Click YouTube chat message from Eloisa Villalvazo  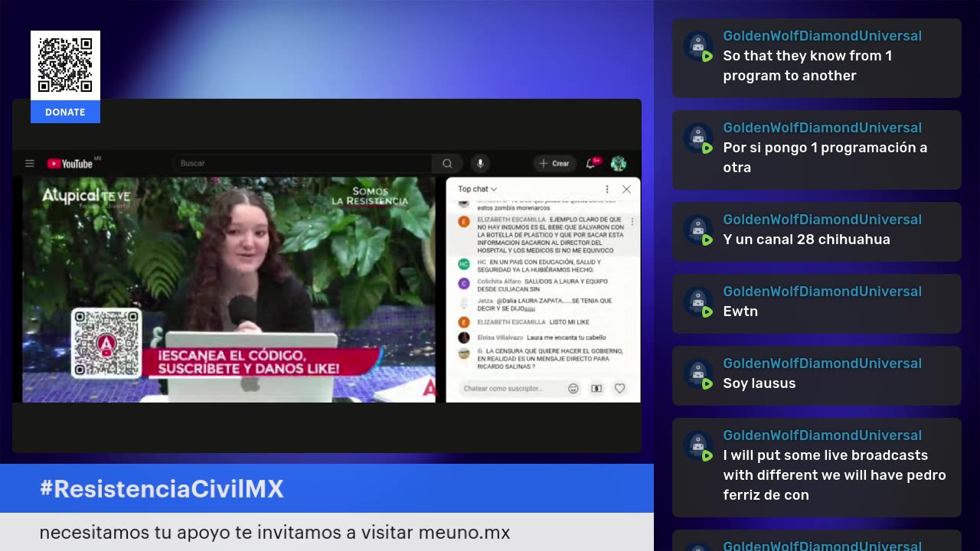(x=541, y=337)
